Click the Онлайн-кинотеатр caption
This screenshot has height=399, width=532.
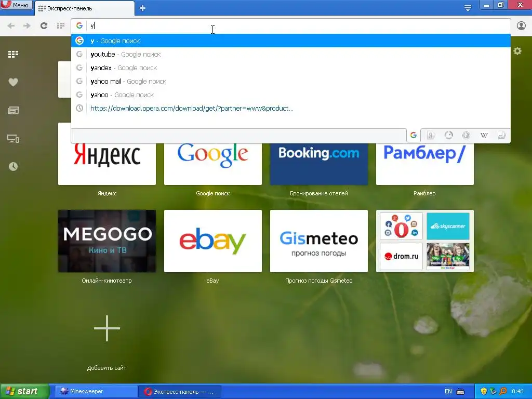click(x=107, y=281)
